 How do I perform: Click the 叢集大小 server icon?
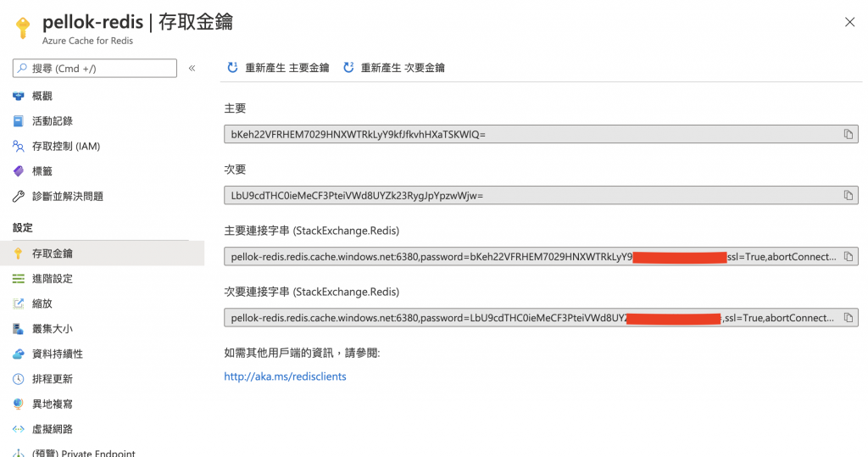pyautogui.click(x=19, y=329)
